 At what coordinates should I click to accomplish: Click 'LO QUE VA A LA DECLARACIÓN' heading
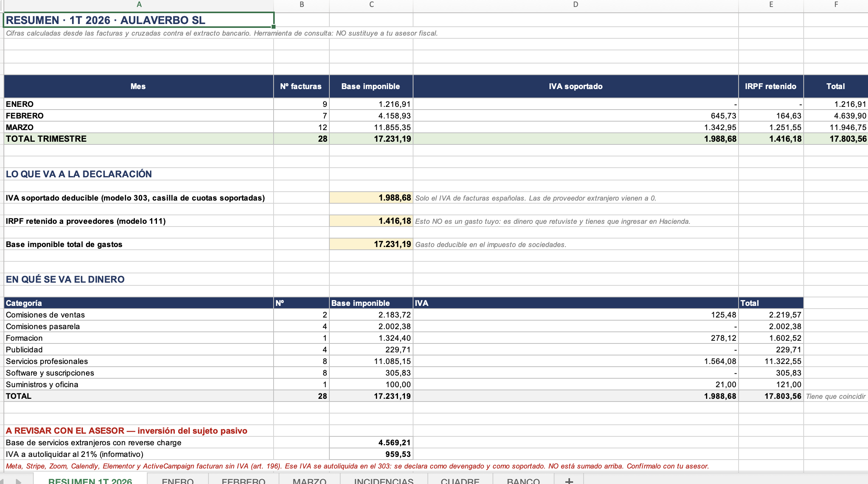[x=79, y=174]
